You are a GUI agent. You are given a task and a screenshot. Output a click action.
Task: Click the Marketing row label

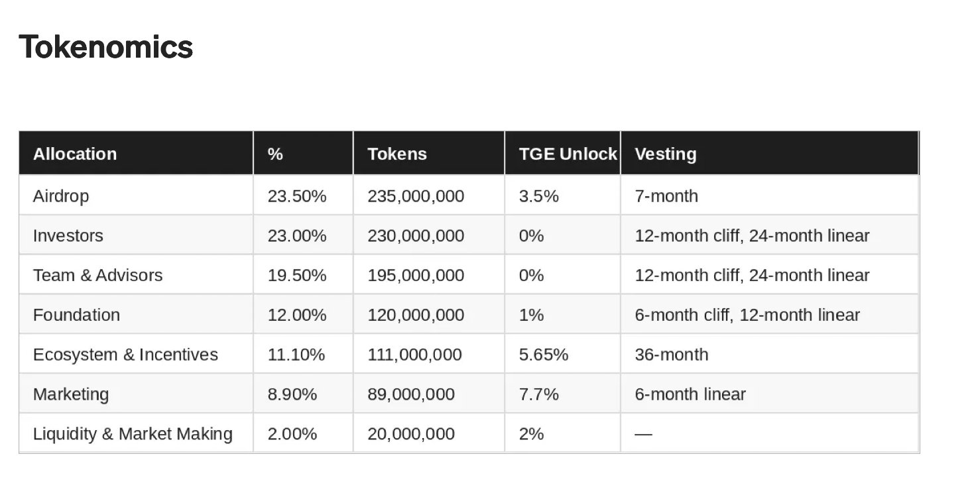tap(71, 394)
